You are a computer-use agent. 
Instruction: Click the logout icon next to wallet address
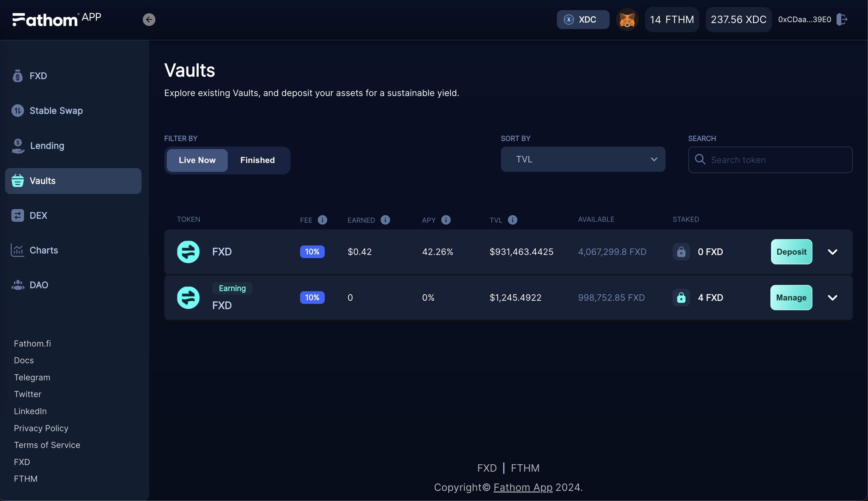point(841,20)
